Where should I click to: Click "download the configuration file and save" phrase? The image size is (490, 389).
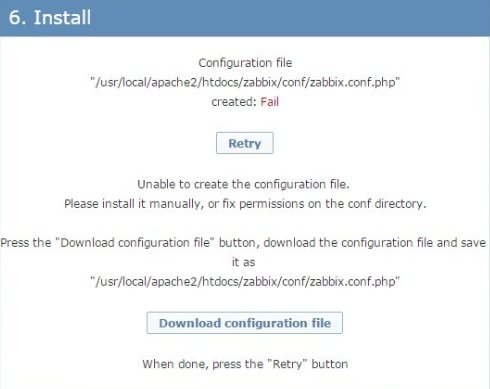tap(375, 242)
